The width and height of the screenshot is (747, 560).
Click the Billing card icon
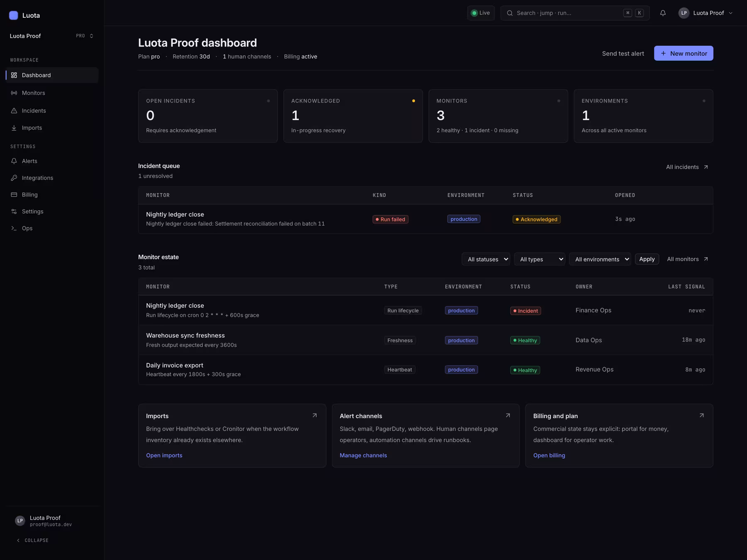coord(14,195)
